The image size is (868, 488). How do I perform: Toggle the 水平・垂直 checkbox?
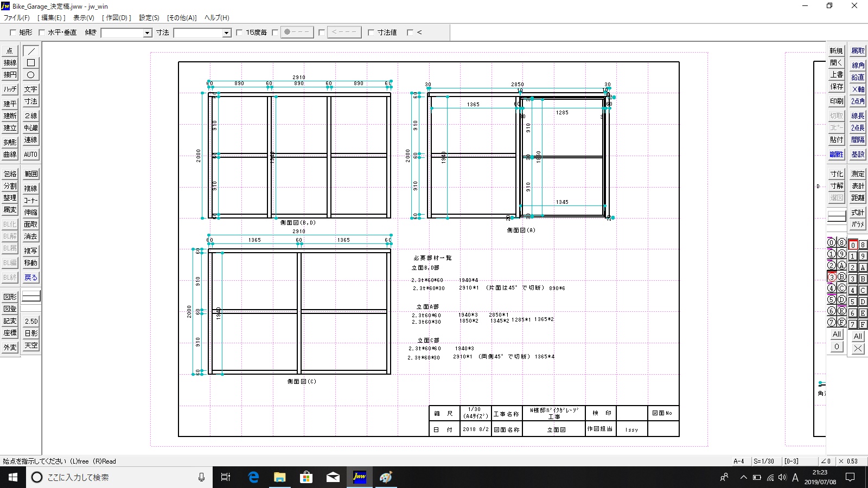click(42, 33)
